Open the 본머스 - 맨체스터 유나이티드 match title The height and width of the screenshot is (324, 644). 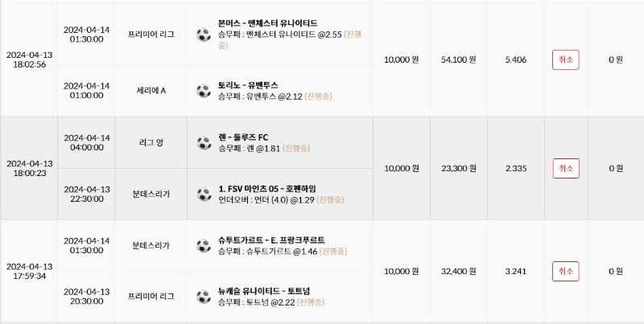pos(267,23)
